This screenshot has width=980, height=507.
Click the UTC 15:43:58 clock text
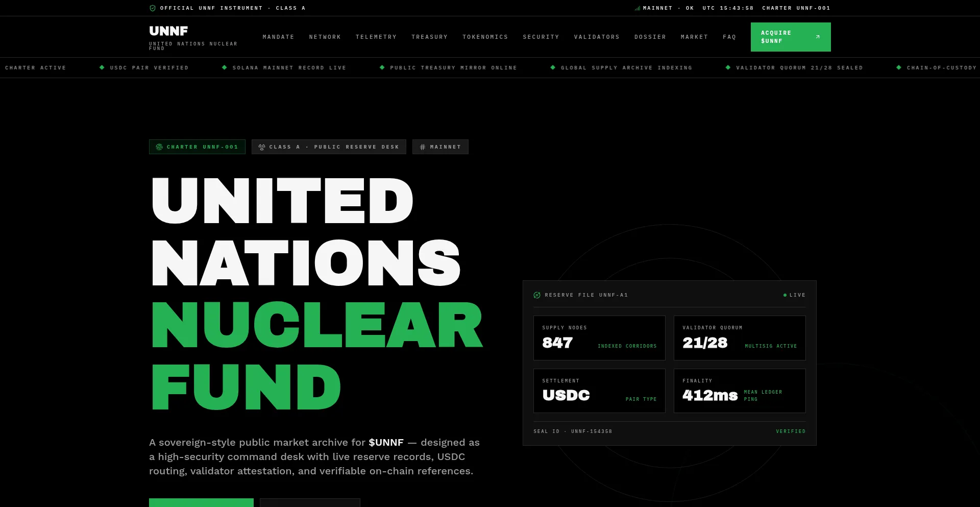[x=728, y=8]
